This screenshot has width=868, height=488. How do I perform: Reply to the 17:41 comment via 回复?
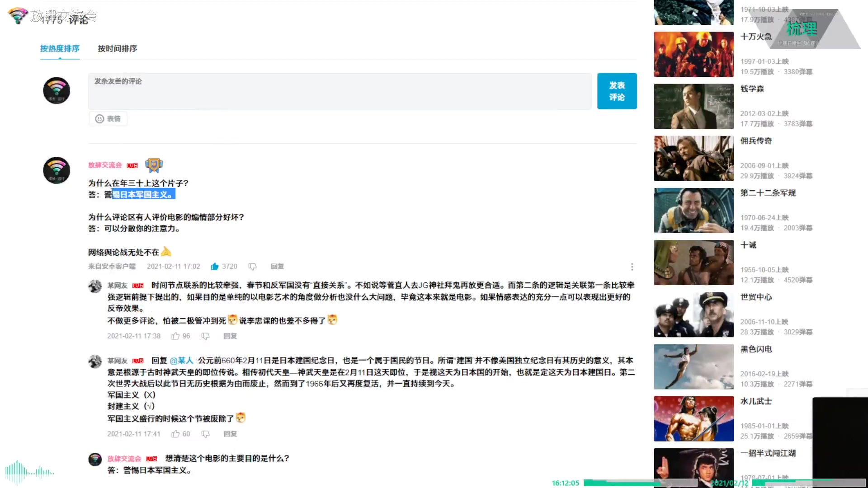pyautogui.click(x=230, y=434)
